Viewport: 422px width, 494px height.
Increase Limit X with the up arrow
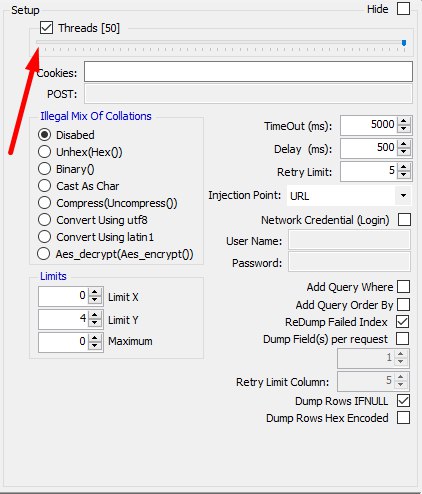tap(95, 292)
